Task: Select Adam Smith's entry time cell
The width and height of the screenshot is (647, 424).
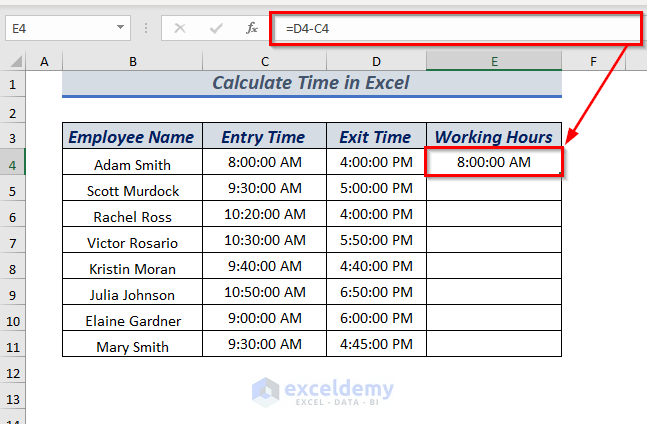Action: click(x=264, y=162)
